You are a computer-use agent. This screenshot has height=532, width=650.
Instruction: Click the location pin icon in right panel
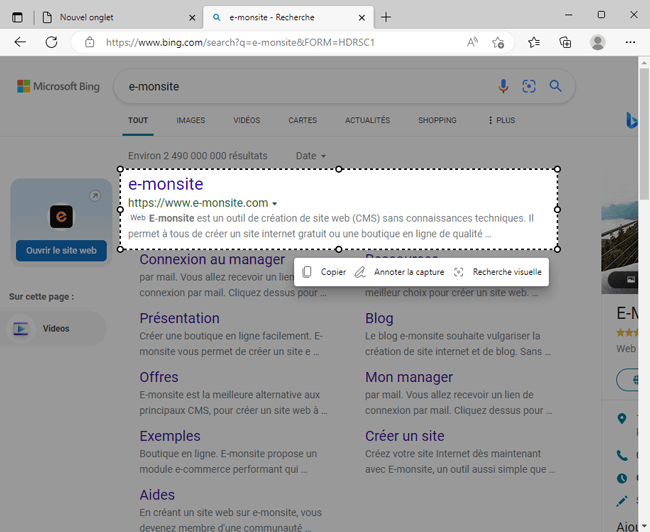point(622,419)
